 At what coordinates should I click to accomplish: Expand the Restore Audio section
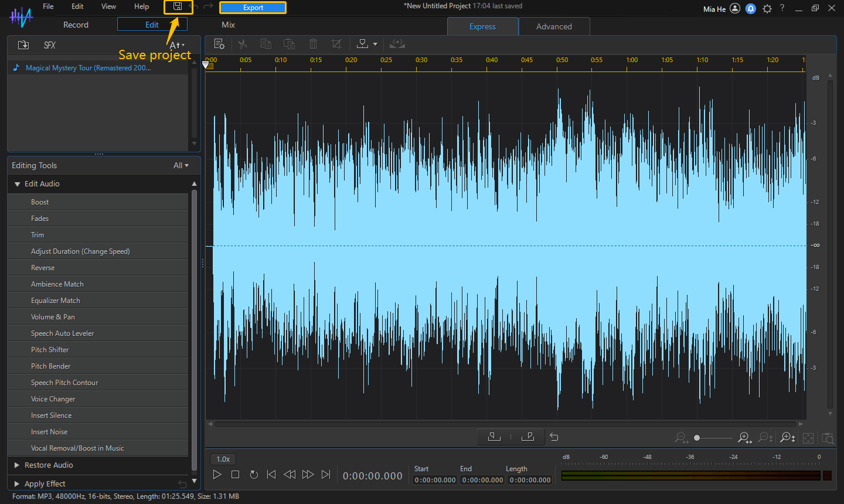(x=17, y=465)
